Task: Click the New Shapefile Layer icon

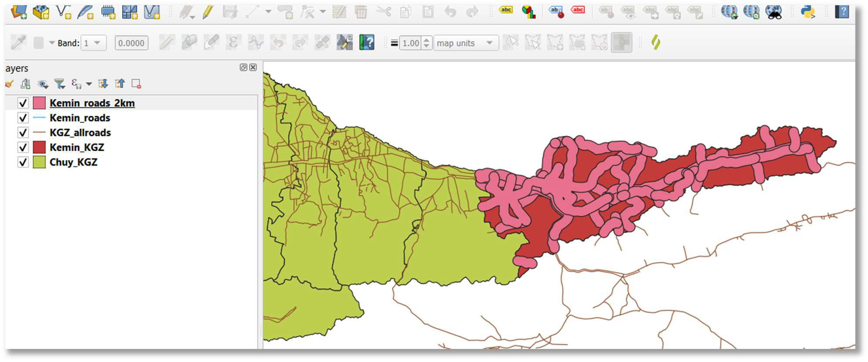Action: [64, 12]
